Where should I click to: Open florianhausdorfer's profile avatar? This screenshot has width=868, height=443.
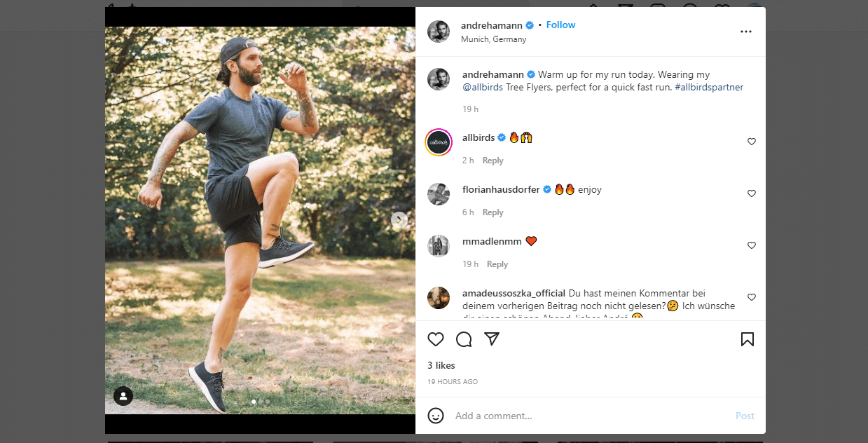pyautogui.click(x=439, y=194)
